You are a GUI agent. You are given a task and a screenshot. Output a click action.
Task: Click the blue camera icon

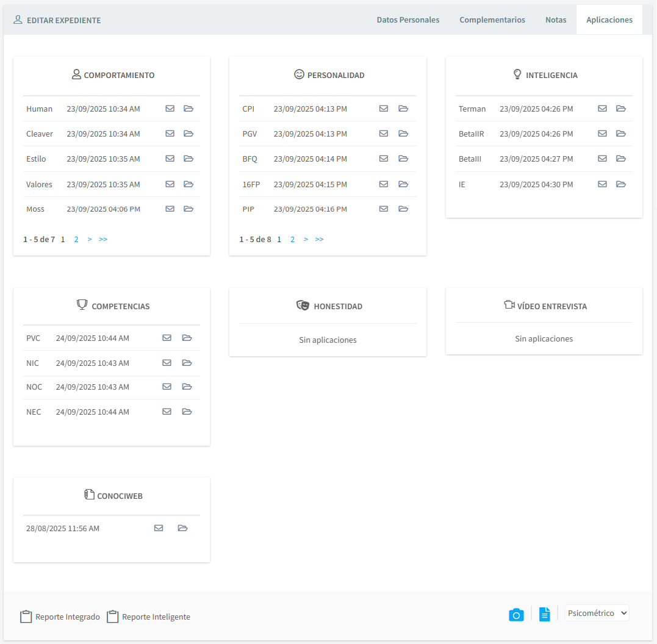click(x=516, y=615)
